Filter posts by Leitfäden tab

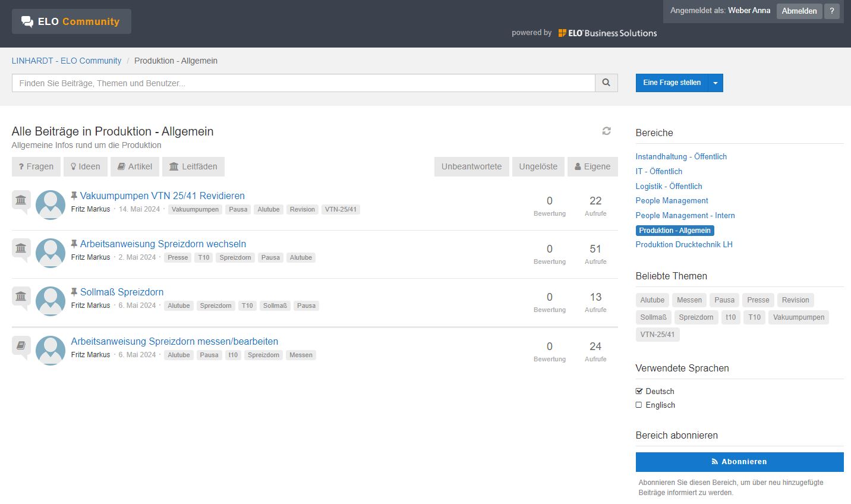pos(193,166)
